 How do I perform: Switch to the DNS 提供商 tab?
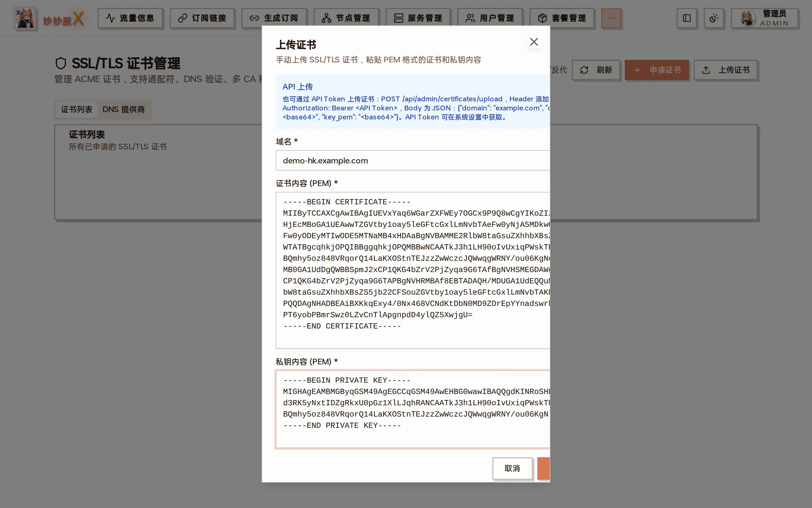click(x=123, y=109)
